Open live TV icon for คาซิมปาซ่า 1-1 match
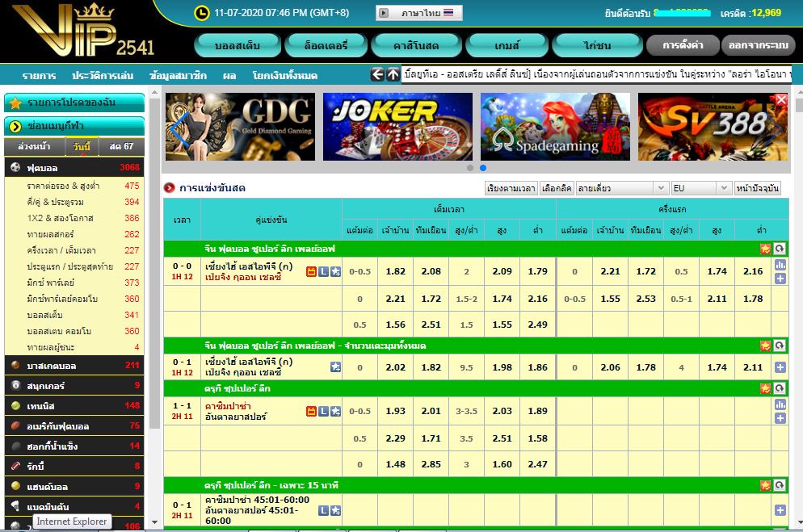The height and width of the screenshot is (532, 803). pyautogui.click(x=311, y=411)
